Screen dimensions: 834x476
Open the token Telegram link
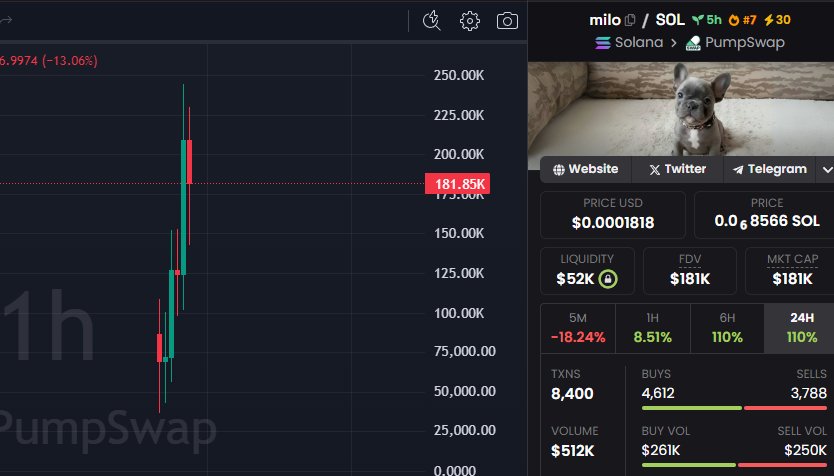click(x=769, y=169)
